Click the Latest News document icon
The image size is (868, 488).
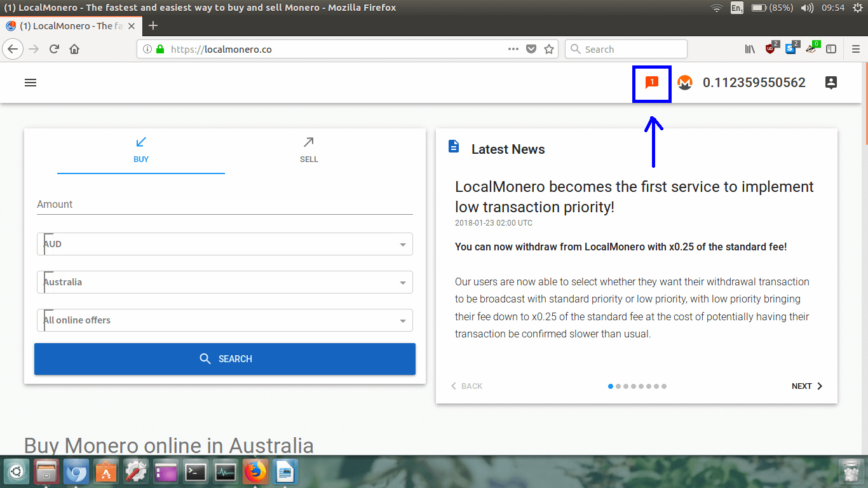click(x=454, y=147)
